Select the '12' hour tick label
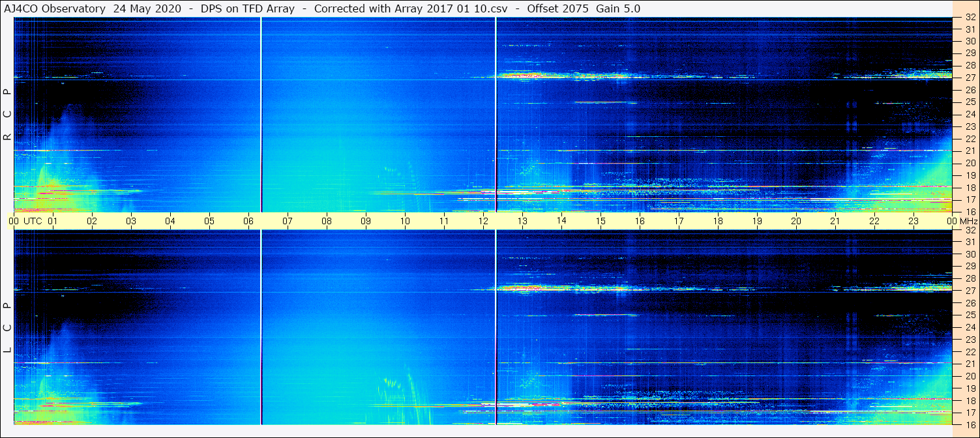Image resolution: width=980 pixels, height=438 pixels. pos(483,221)
